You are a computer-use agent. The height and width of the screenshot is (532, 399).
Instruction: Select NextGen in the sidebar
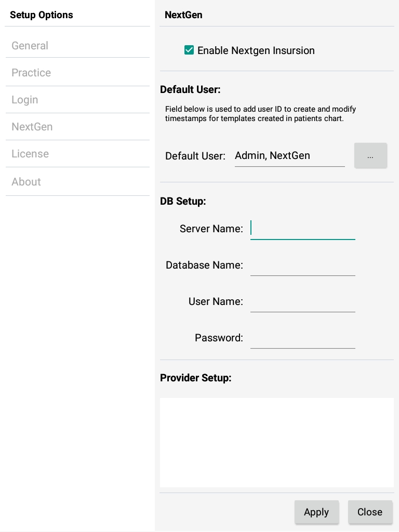32,127
